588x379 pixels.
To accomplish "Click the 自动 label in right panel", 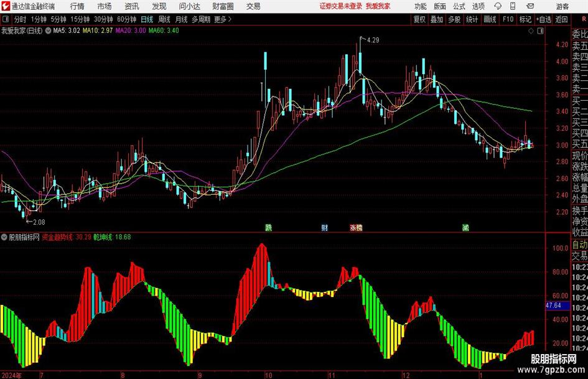I will [x=580, y=245].
